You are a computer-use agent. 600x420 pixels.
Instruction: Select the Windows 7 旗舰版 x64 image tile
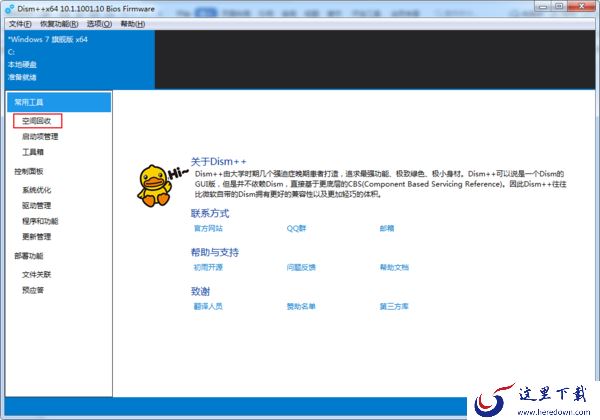tap(80, 59)
